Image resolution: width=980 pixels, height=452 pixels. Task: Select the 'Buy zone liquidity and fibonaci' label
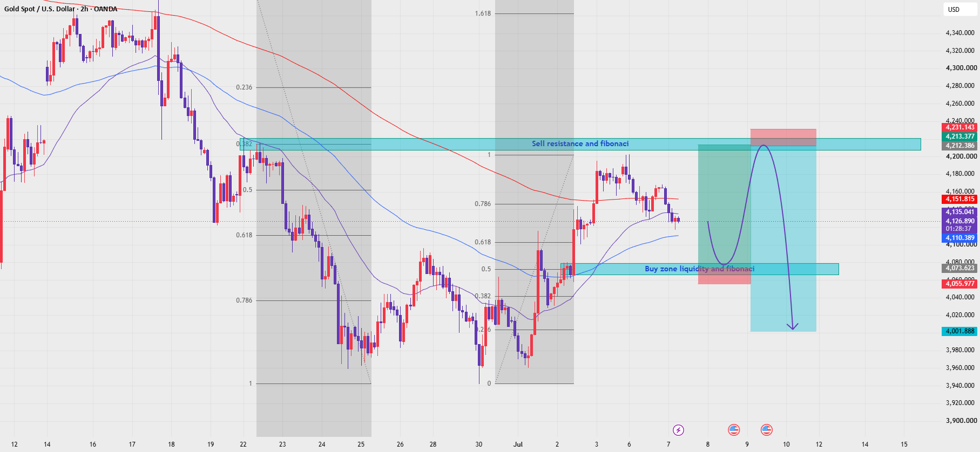[x=699, y=269]
